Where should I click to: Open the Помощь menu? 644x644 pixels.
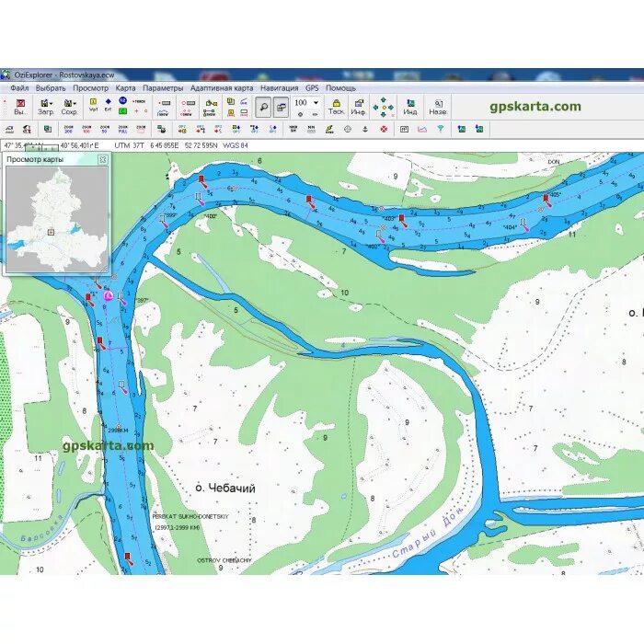pos(341,88)
